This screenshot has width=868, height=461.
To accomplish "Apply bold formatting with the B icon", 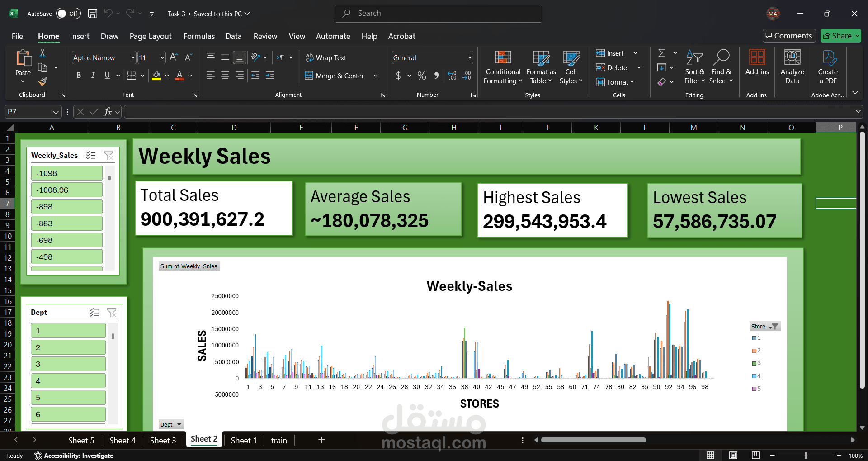I will click(79, 76).
